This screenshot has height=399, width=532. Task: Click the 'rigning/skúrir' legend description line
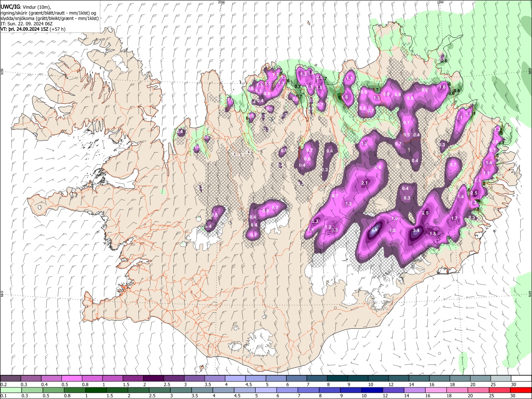[x=49, y=13]
